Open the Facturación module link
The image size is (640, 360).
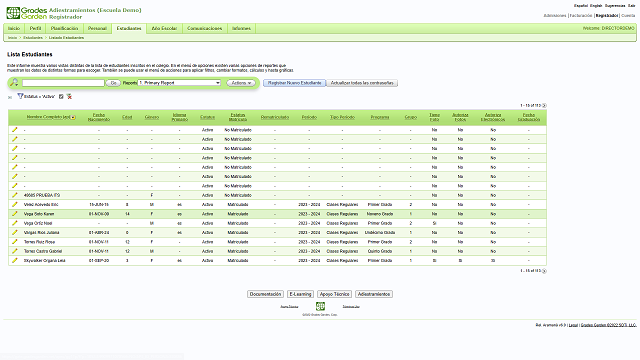[x=580, y=16]
